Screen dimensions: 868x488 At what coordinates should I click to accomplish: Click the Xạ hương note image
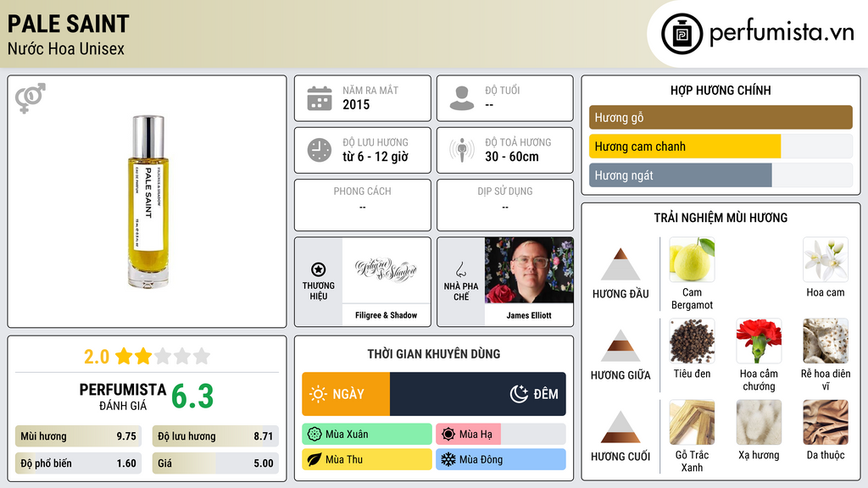(759, 422)
